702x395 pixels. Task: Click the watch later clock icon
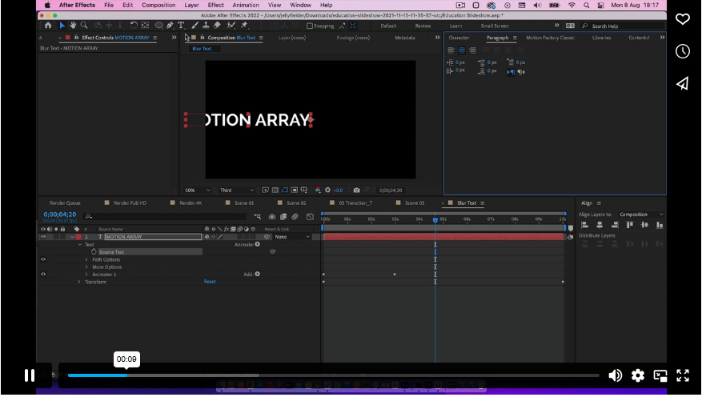(x=682, y=51)
